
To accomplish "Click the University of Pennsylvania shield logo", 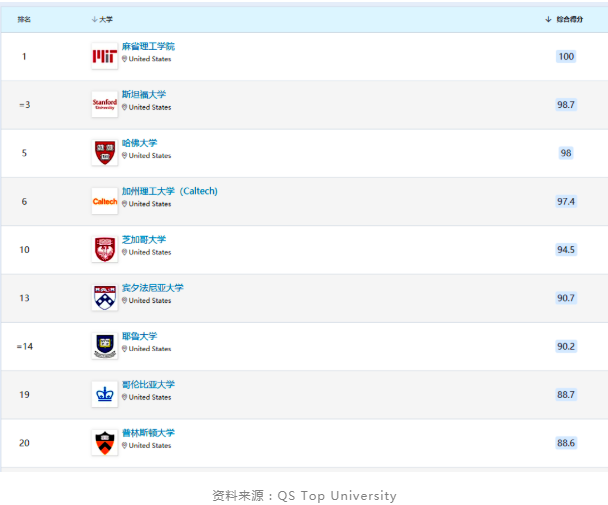I will [x=104, y=297].
